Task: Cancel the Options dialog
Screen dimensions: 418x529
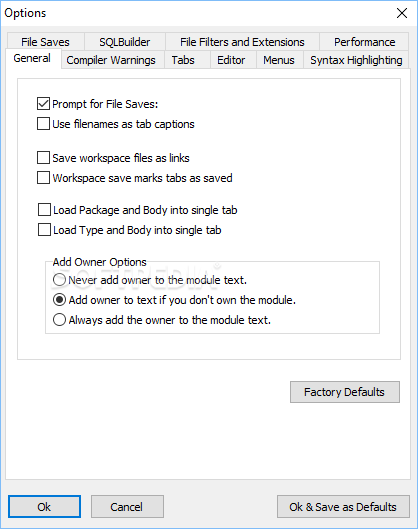Action: tap(127, 507)
